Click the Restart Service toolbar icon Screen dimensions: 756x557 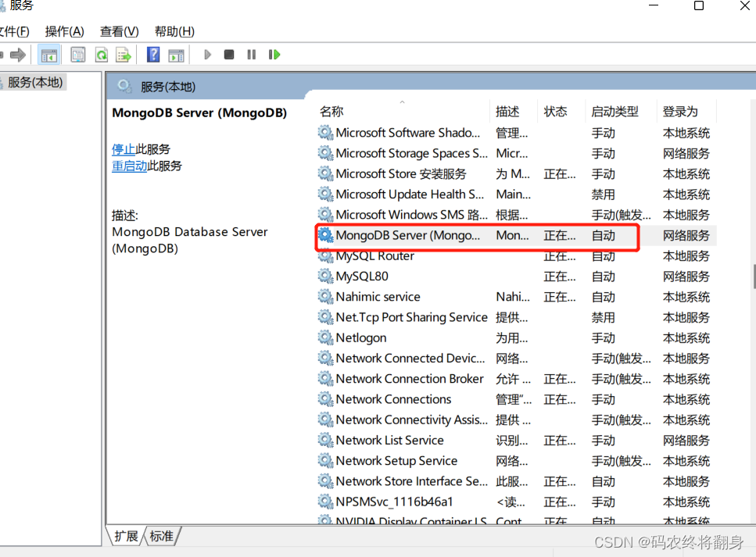coord(274,55)
